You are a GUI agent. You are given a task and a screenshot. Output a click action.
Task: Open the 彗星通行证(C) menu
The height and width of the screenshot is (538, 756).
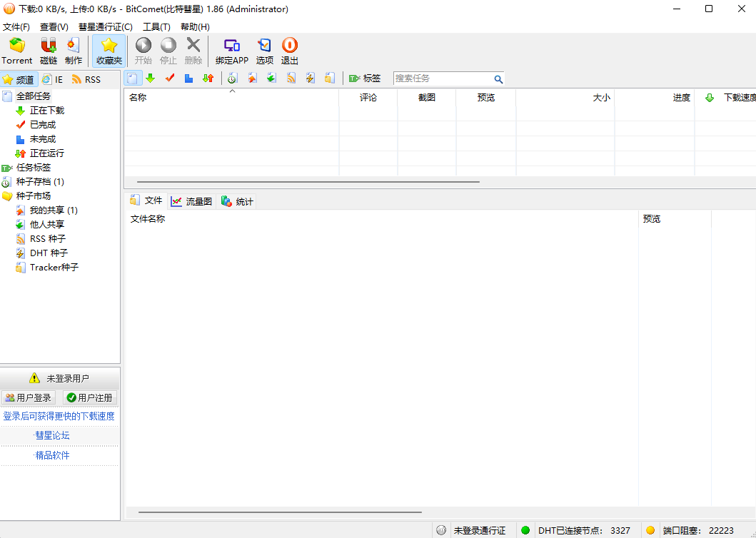tap(106, 27)
